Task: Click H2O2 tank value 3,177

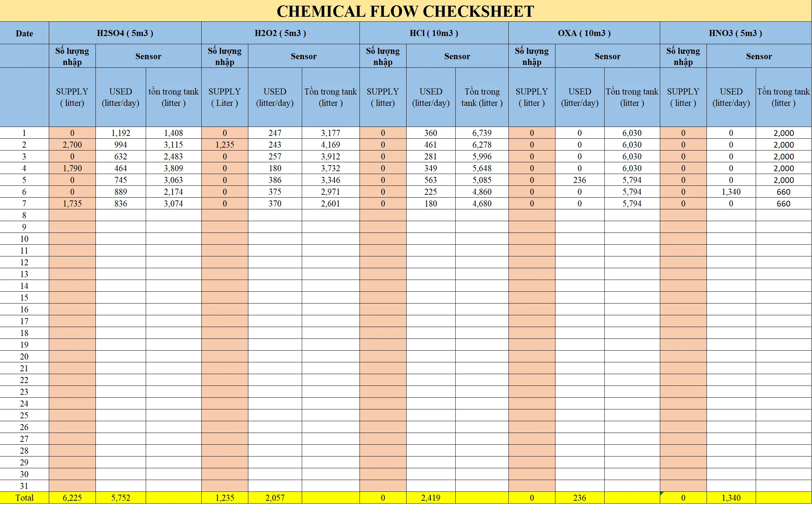Action: tap(331, 133)
